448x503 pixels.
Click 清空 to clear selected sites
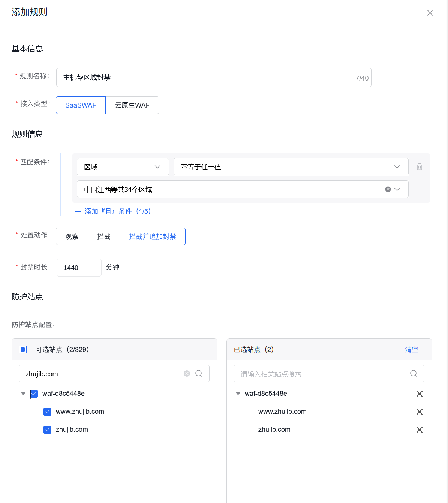(x=411, y=350)
